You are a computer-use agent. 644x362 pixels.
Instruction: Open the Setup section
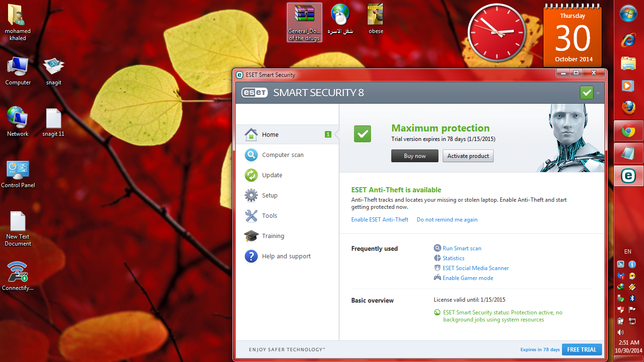coord(287,195)
